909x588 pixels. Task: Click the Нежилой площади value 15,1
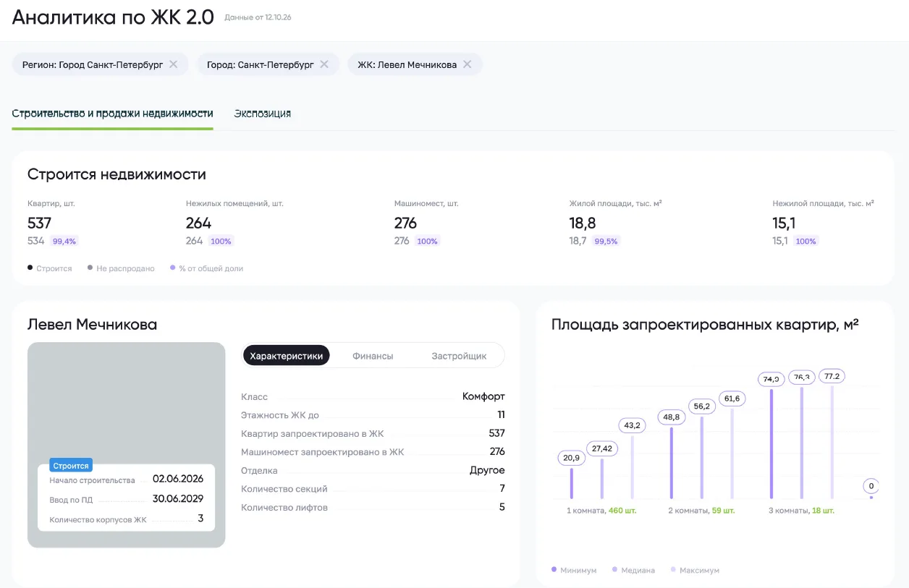pyautogui.click(x=784, y=223)
